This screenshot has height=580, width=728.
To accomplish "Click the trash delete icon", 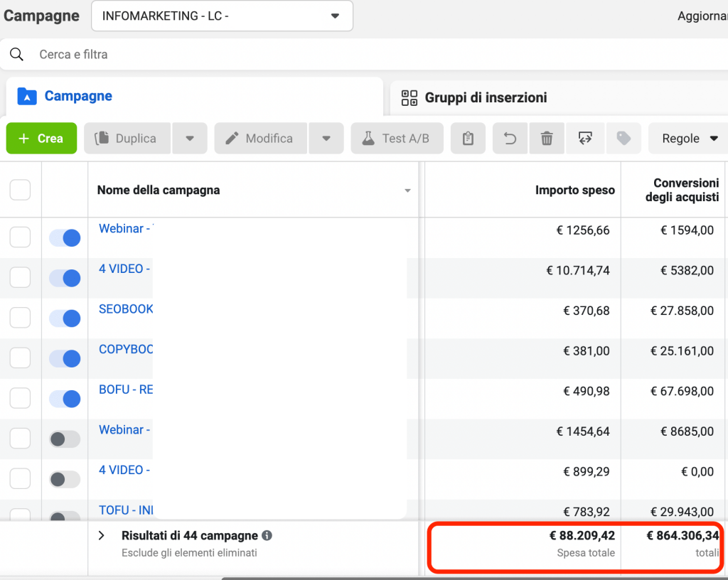I will pos(547,139).
